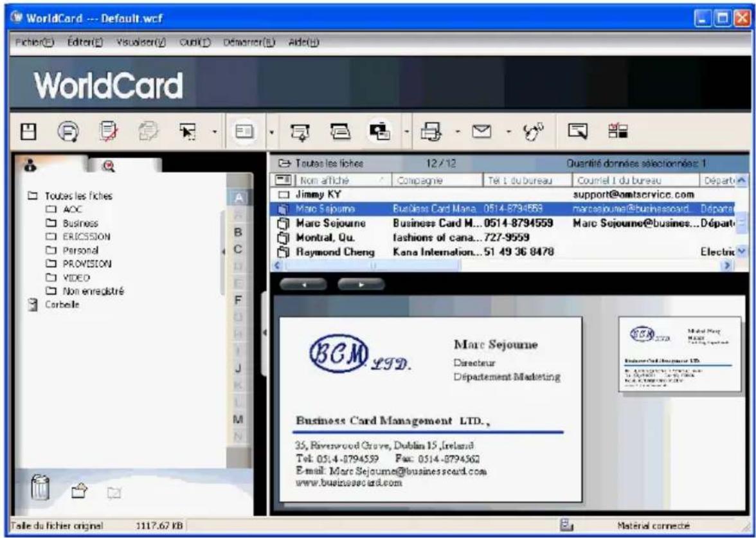Sort by Nom affiché column header
This screenshot has height=538, width=756.
(342, 181)
